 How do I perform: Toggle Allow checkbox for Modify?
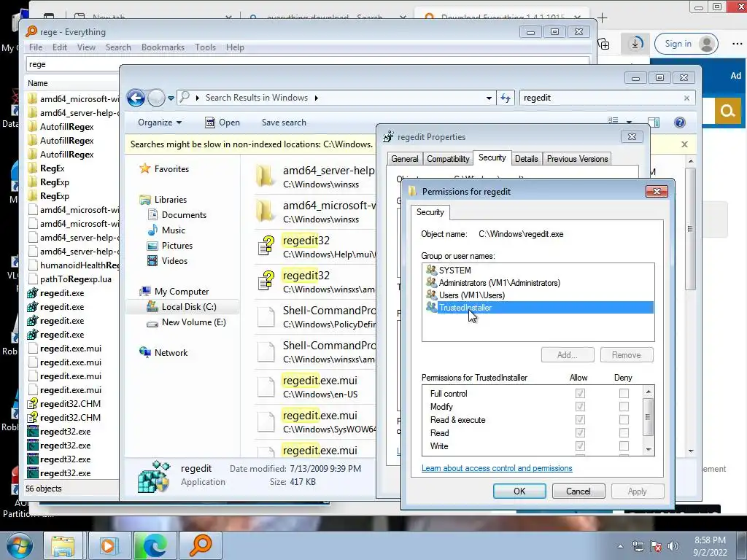[x=580, y=407]
